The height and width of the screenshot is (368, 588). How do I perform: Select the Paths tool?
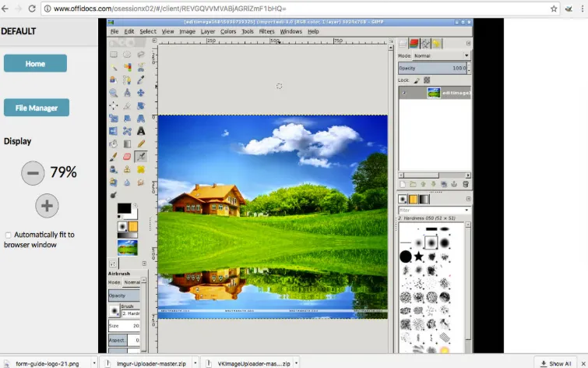click(x=127, y=80)
